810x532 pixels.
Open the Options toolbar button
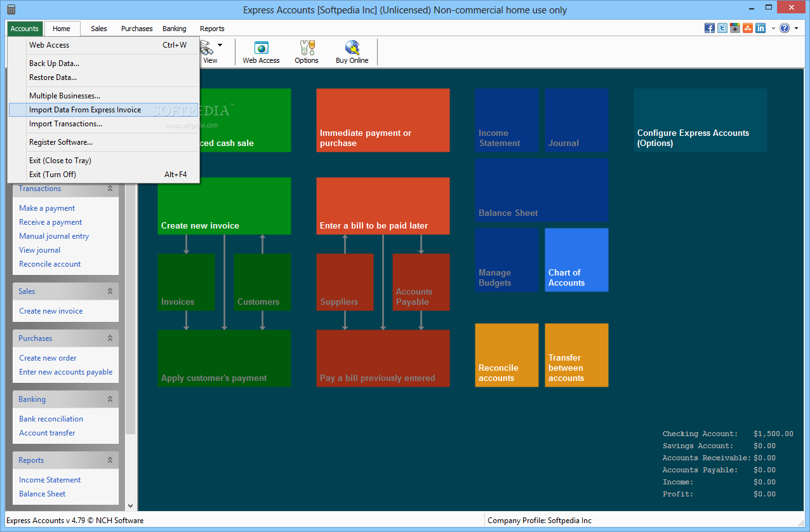pyautogui.click(x=307, y=52)
